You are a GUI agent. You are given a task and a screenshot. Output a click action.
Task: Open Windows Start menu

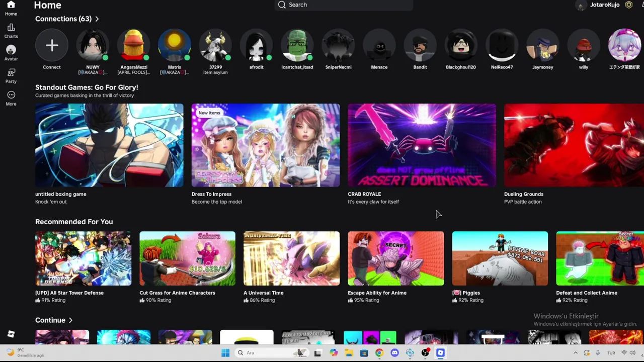coord(225,353)
